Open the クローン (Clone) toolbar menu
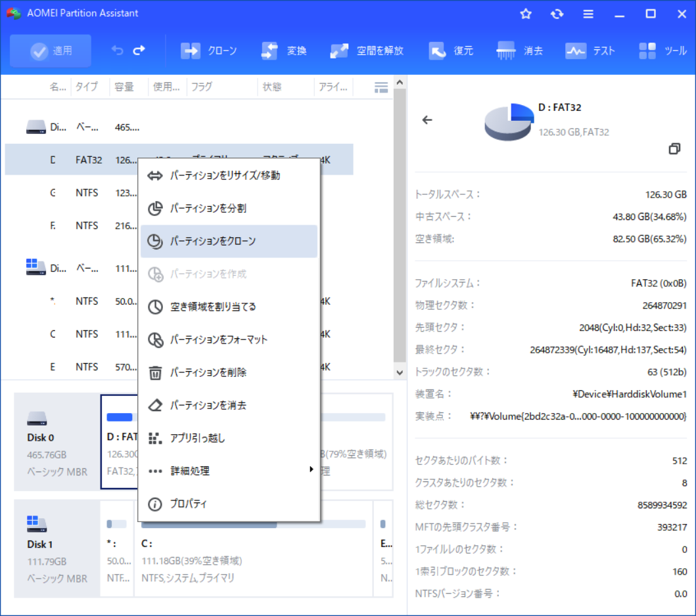The image size is (696, 616). (208, 51)
